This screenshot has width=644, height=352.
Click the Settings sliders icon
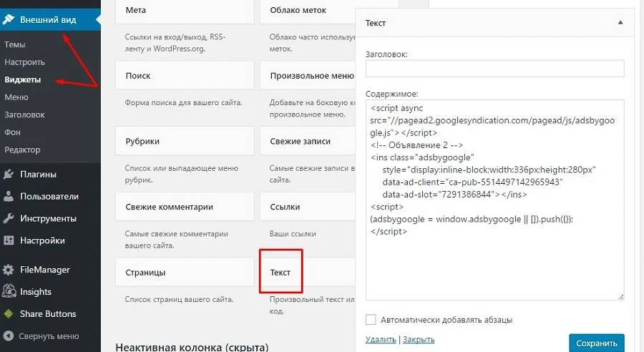[x=9, y=240]
